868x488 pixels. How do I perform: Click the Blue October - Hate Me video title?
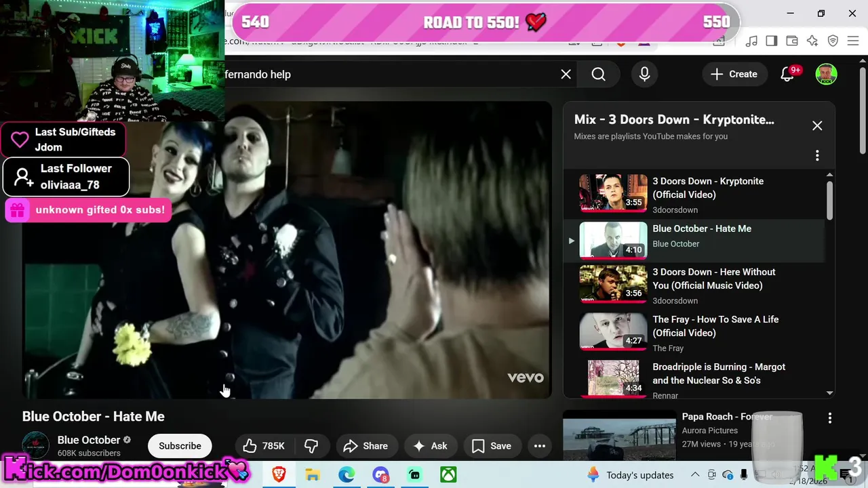tap(94, 417)
